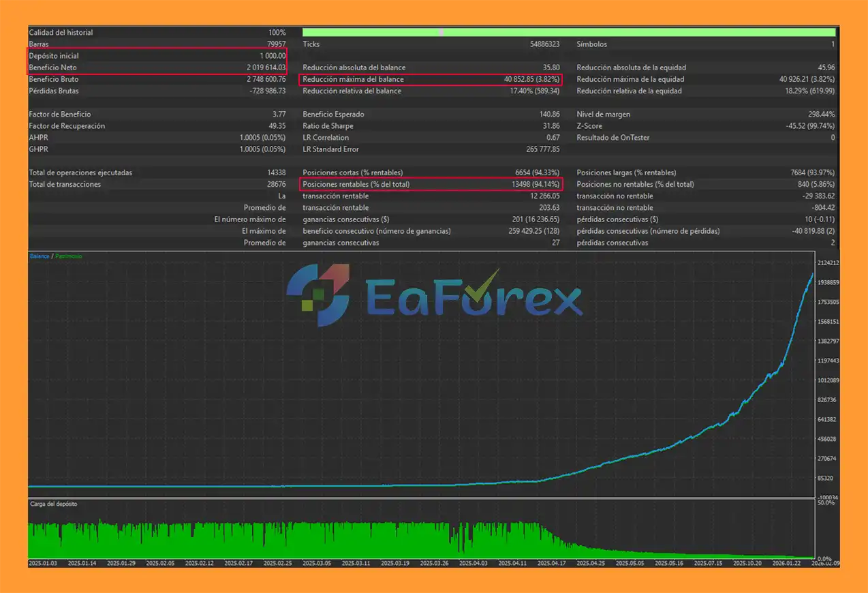
Task: Click the 2025.01.03 date on timeline
Action: pos(44,564)
